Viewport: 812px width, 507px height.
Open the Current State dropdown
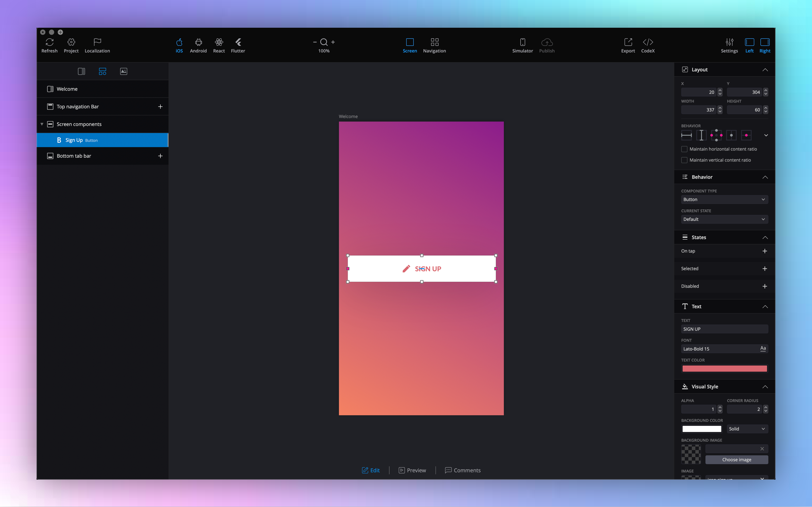point(724,220)
